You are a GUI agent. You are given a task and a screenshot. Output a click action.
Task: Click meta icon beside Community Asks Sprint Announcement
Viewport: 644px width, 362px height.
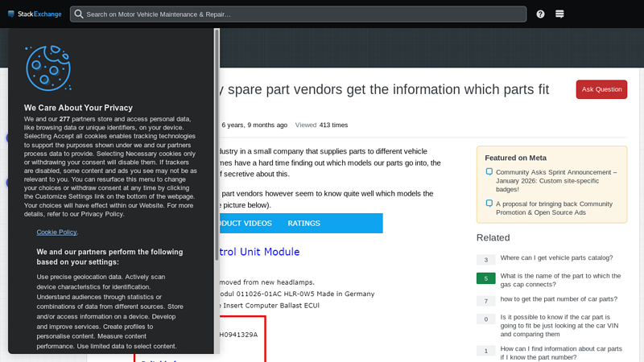489,172
